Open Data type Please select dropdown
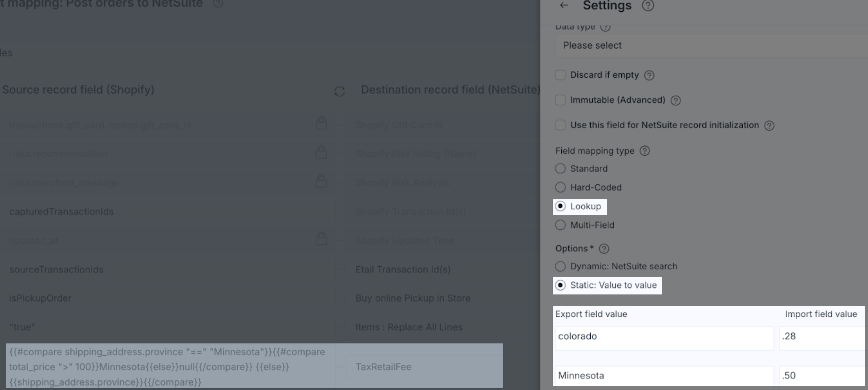Image resolution: width=868 pixels, height=390 pixels. 711,45
